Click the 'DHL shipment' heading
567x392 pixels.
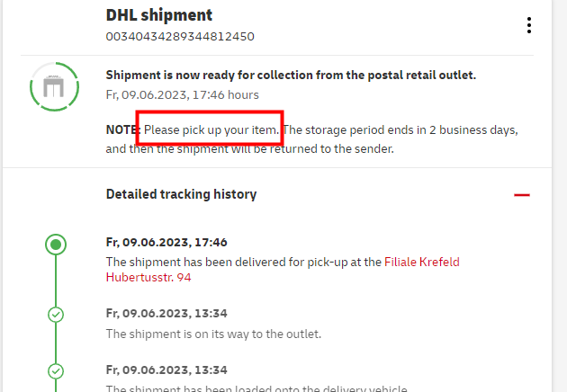pyautogui.click(x=158, y=15)
